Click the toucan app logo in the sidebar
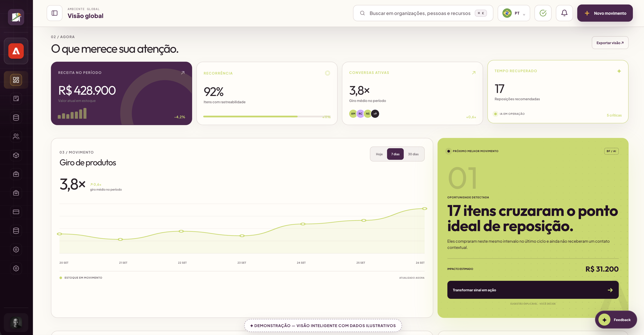This screenshot has width=644, height=335. click(x=16, y=17)
